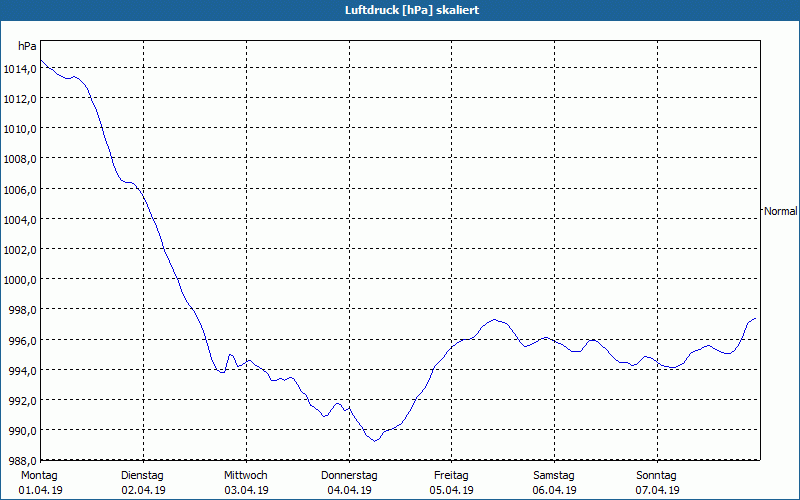800x500 pixels.
Task: Click the '03.04.19' date label
Action: coord(246,490)
